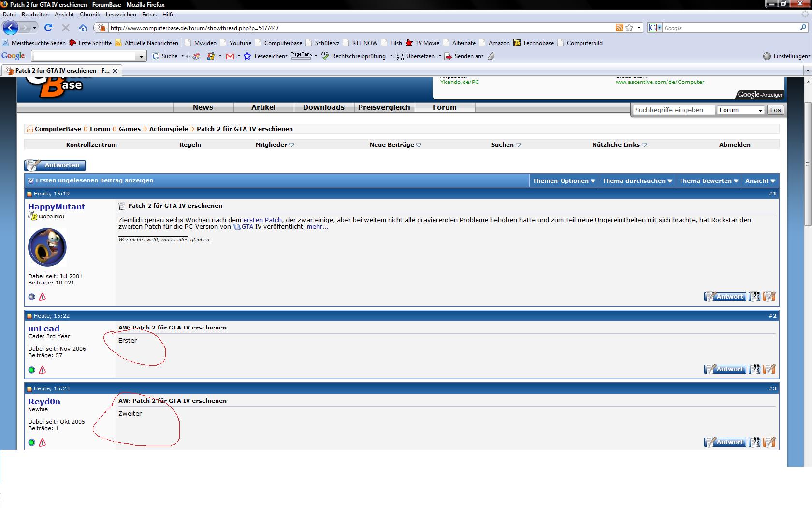The width and height of the screenshot is (812, 508).
Task: Click Reyd0n's green online status icon
Action: tap(32, 442)
